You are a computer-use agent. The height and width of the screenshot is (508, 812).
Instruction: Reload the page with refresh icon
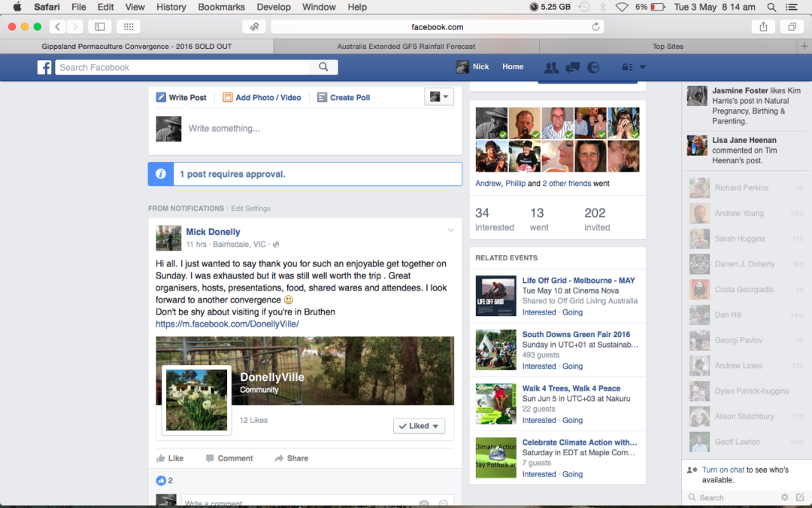596,26
